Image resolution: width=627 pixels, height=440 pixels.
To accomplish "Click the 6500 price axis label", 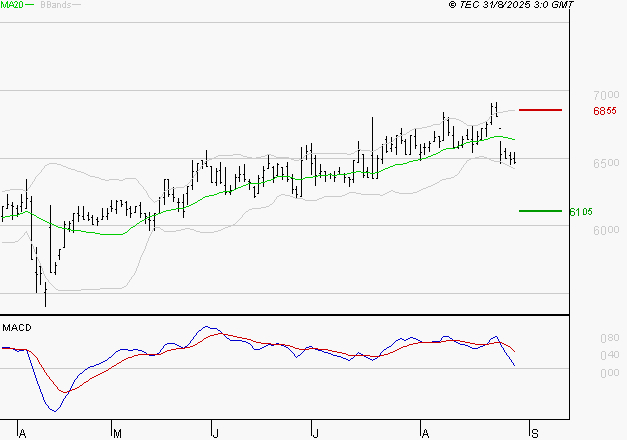I will click(x=606, y=163).
